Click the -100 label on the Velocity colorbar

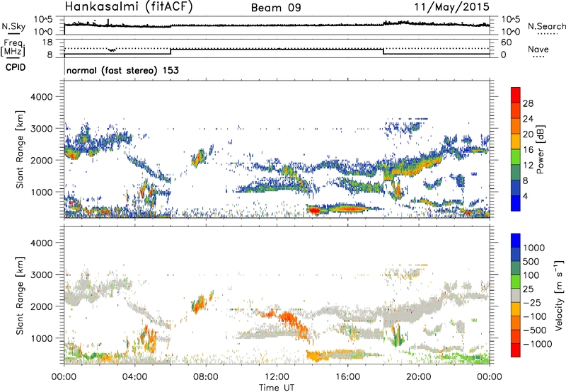click(x=535, y=316)
